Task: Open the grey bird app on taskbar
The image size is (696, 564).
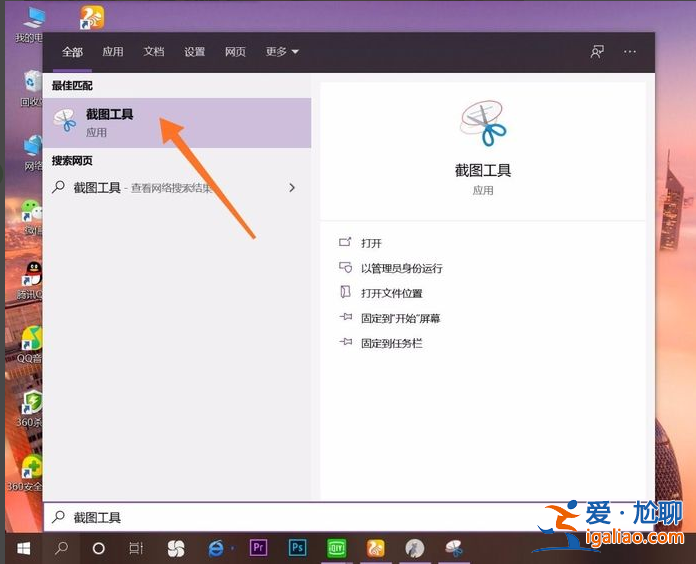Action: [x=415, y=549]
